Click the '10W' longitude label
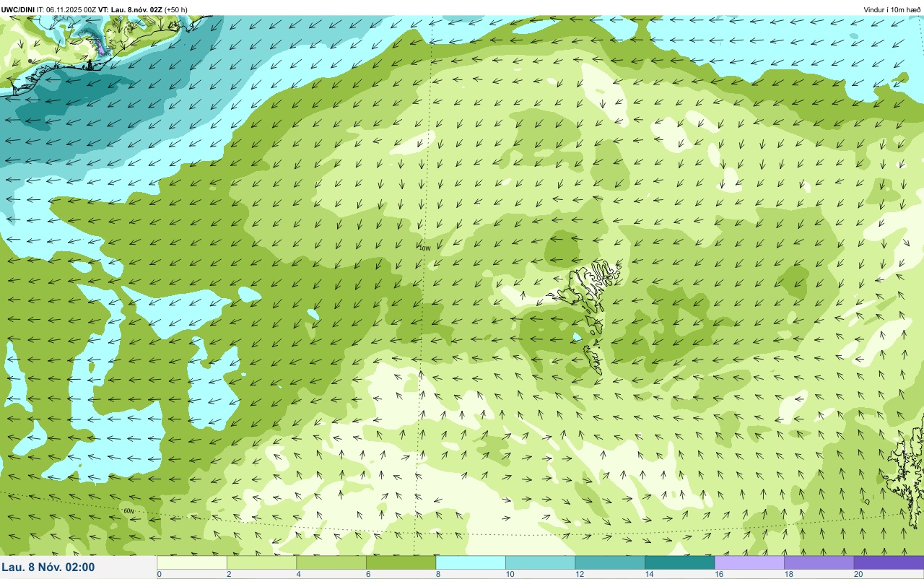This screenshot has height=579, width=924. [x=424, y=248]
